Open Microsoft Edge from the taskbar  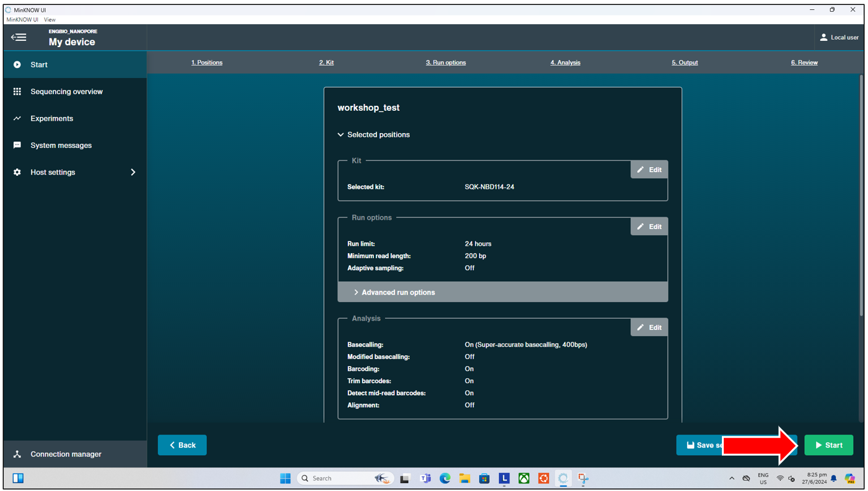(x=445, y=478)
